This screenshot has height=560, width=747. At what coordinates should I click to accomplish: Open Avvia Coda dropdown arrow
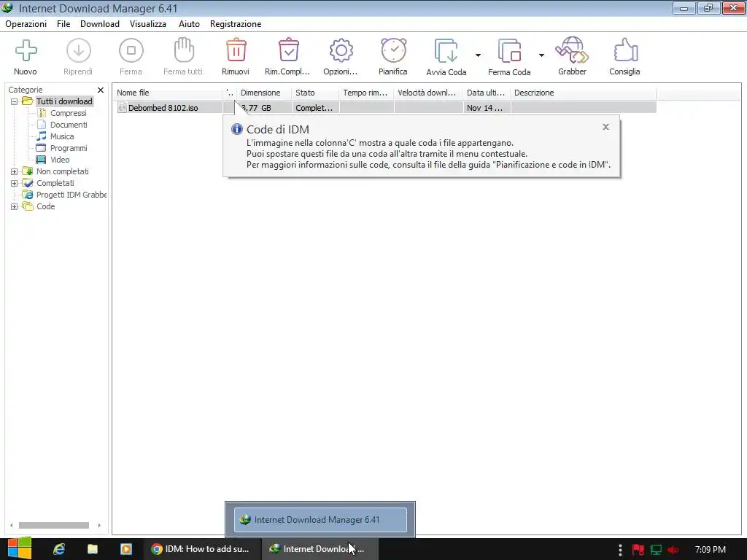tap(478, 55)
